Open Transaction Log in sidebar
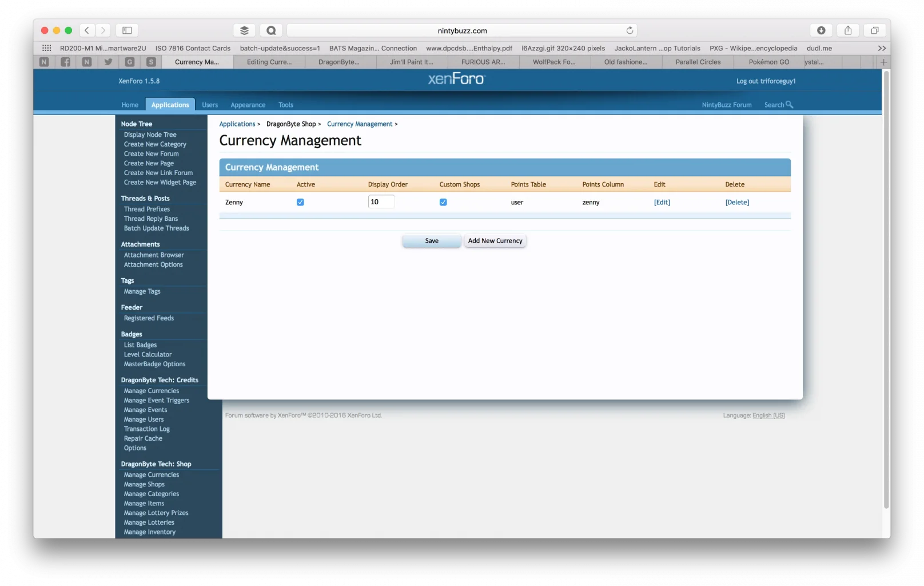Viewport: 924px width, 586px height. (x=147, y=429)
